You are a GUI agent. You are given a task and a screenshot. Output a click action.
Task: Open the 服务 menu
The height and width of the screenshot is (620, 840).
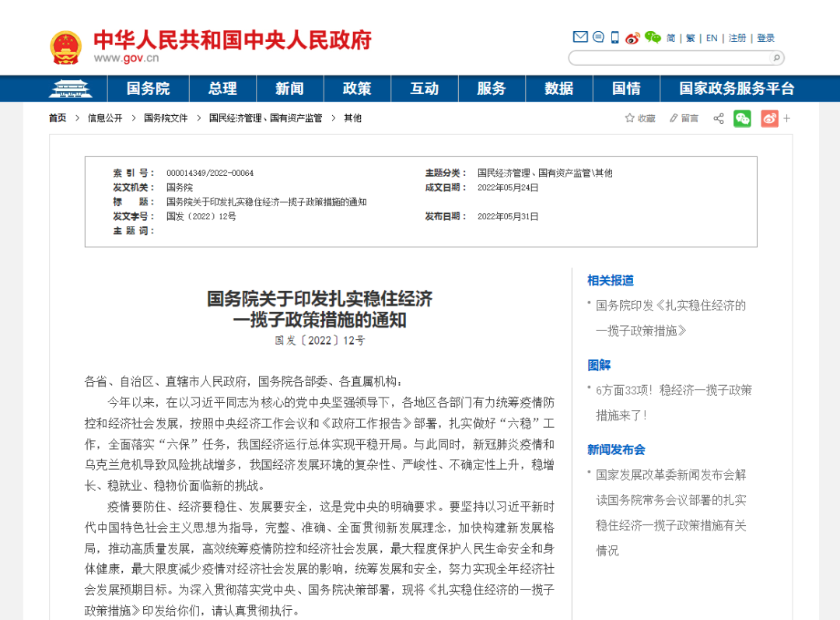(492, 89)
